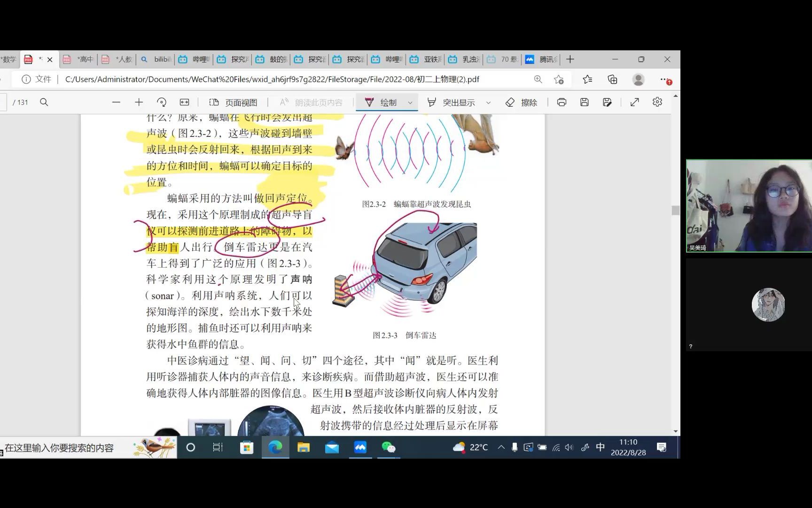
Task: Show hidden system tray icons
Action: [501, 447]
